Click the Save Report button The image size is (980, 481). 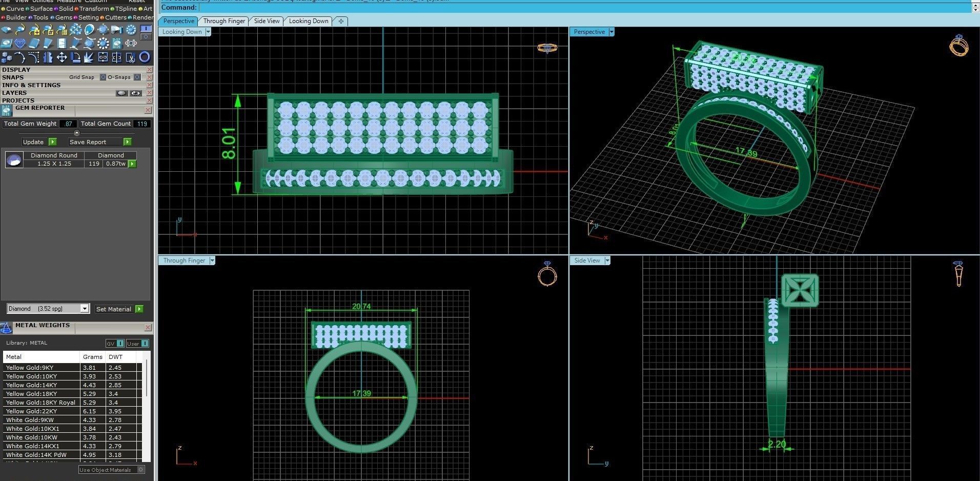(x=100, y=142)
